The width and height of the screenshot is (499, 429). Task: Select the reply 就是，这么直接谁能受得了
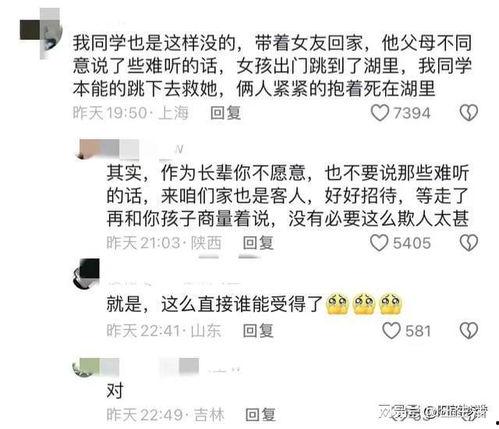click(215, 304)
